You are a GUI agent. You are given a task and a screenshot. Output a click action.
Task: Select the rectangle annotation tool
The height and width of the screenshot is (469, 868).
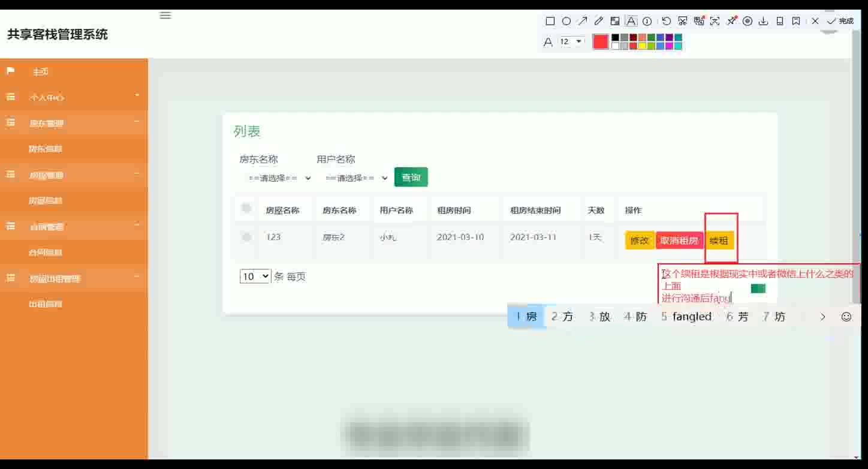click(x=550, y=21)
